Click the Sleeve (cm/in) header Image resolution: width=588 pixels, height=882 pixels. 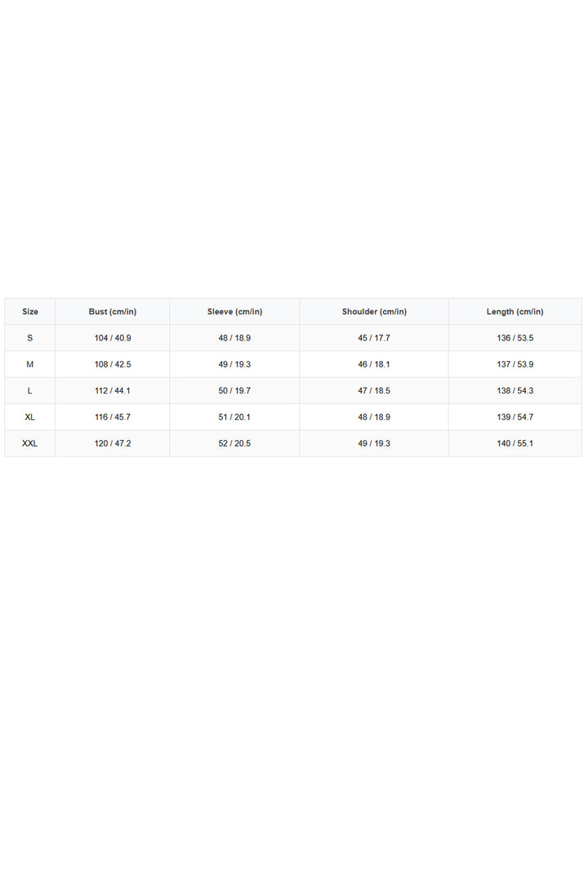pyautogui.click(x=234, y=312)
